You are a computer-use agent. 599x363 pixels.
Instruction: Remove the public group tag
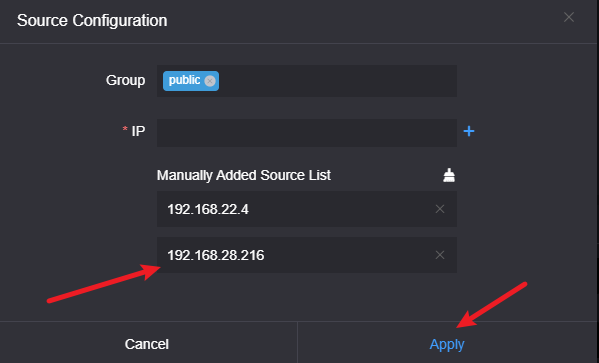[210, 81]
